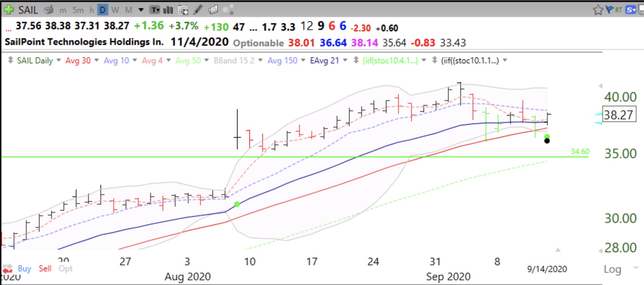
Task: Switch to Weekly 'W' timeframe
Action: click(115, 10)
